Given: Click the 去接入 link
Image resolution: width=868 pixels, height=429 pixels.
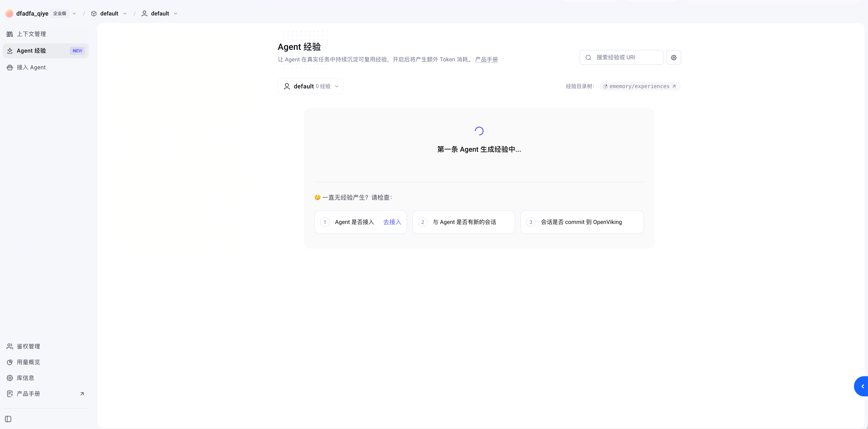Looking at the screenshot, I should 392,222.
